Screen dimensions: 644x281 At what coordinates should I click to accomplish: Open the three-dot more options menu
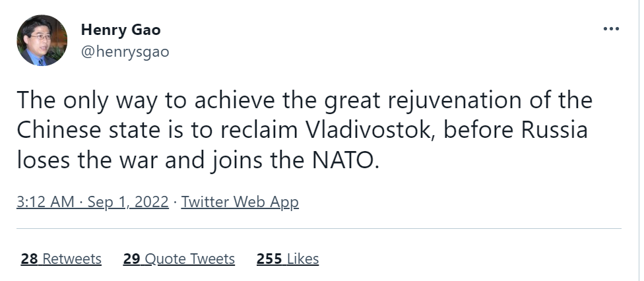pyautogui.click(x=611, y=30)
